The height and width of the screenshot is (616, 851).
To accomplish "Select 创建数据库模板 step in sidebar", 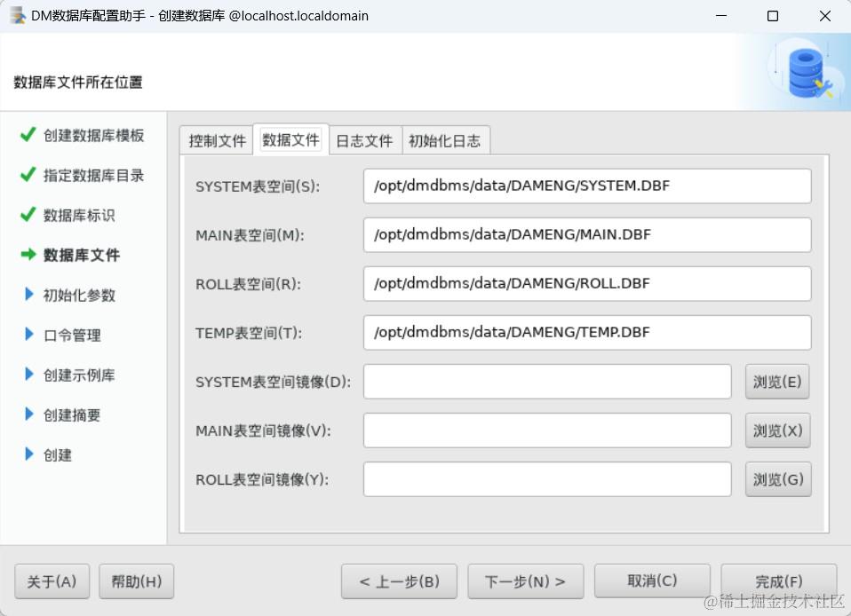I will [x=94, y=136].
